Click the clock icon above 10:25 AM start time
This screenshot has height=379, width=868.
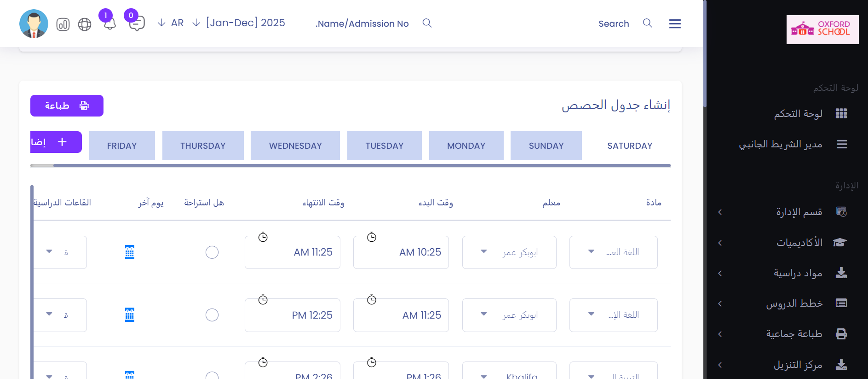372,237
